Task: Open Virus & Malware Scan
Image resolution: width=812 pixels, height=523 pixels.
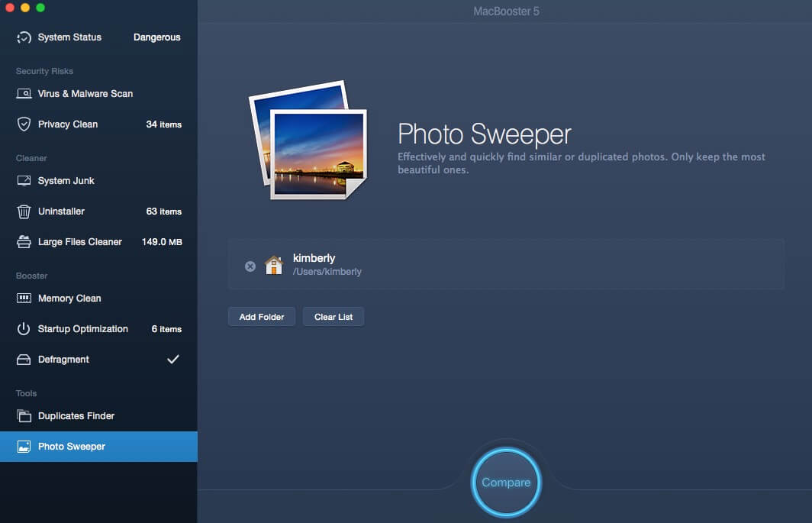Action: [98, 94]
